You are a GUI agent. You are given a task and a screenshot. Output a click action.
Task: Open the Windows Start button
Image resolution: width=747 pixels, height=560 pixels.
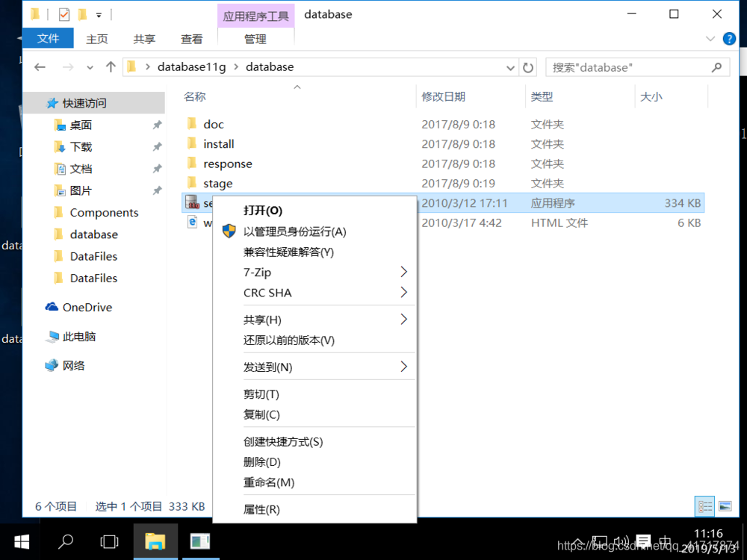tap(22, 541)
